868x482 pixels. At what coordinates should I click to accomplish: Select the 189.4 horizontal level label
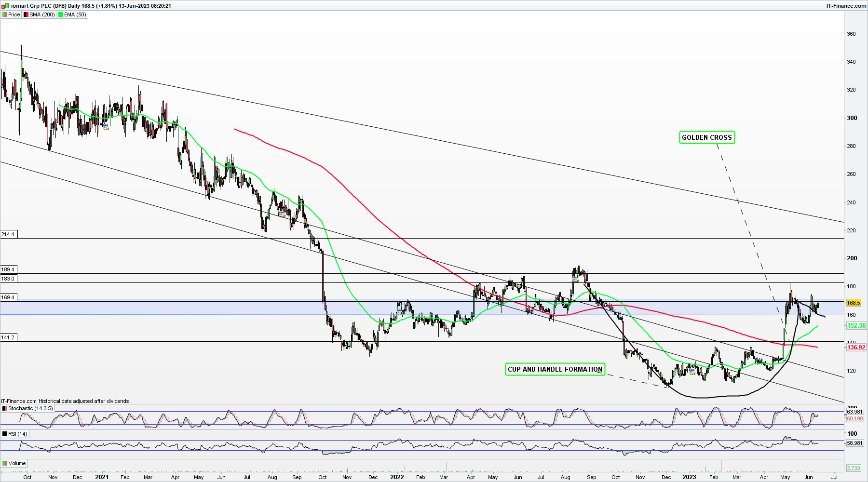(8, 269)
